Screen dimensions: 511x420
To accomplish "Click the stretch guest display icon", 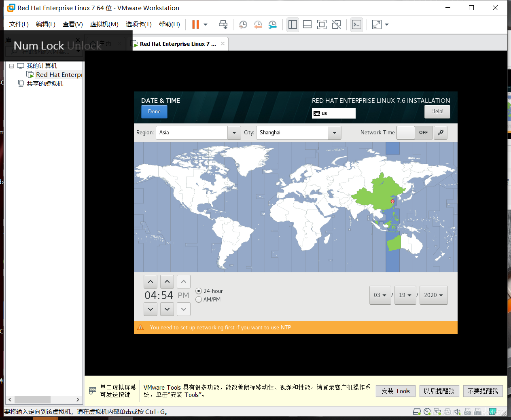I will coord(377,25).
